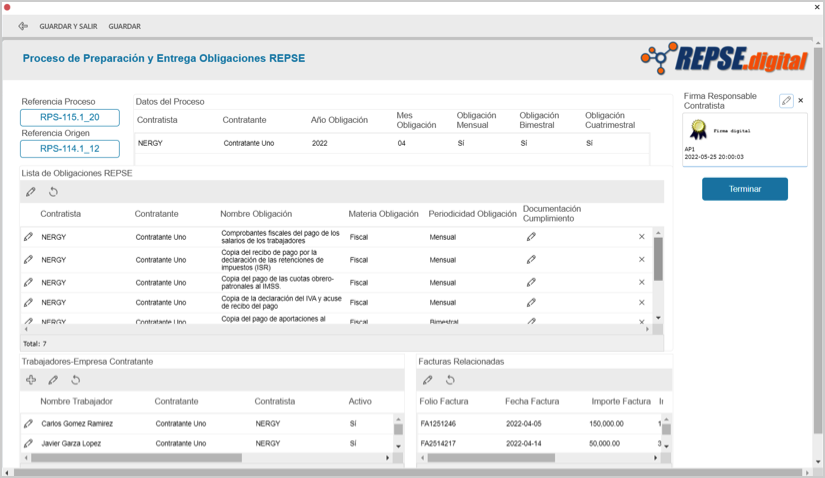Click the NERGY contratista cell in Datos del Proceso
The width and height of the screenshot is (825, 478).
(150, 143)
